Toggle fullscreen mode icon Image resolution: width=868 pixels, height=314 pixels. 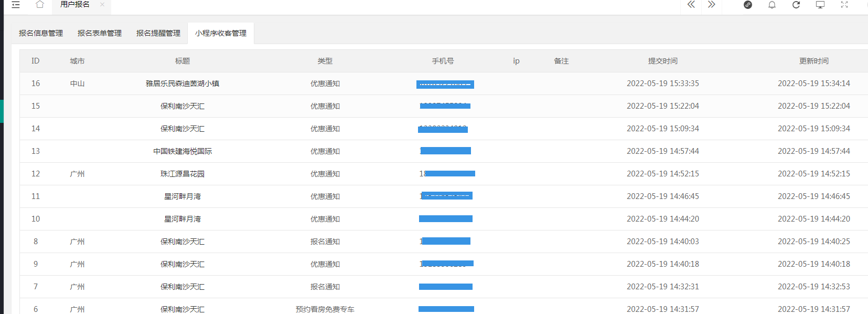[x=844, y=5]
